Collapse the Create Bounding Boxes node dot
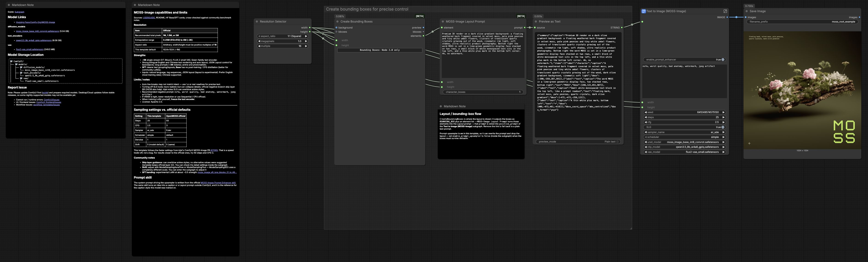This screenshot has height=262, width=868. 337,22
